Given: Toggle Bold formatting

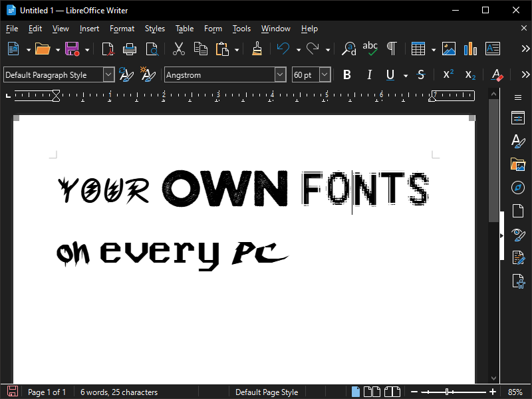Looking at the screenshot, I should coord(346,75).
